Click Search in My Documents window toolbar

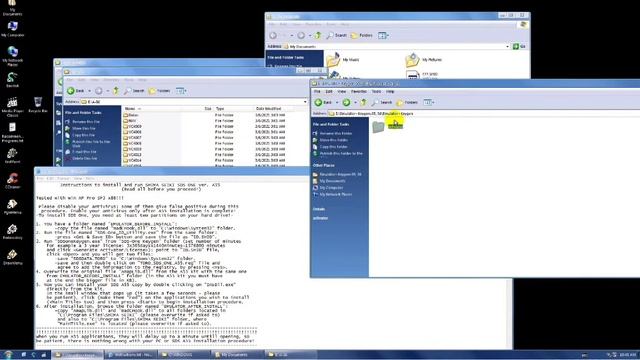[336, 36]
